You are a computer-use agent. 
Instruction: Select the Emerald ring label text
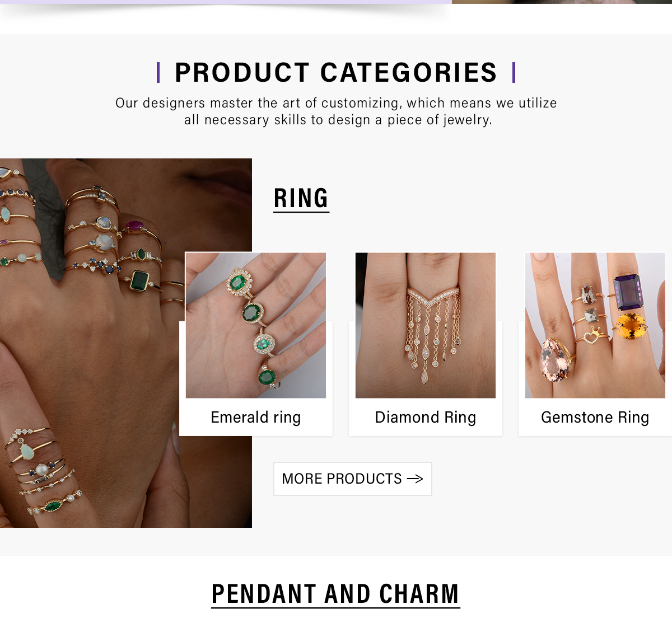click(256, 418)
